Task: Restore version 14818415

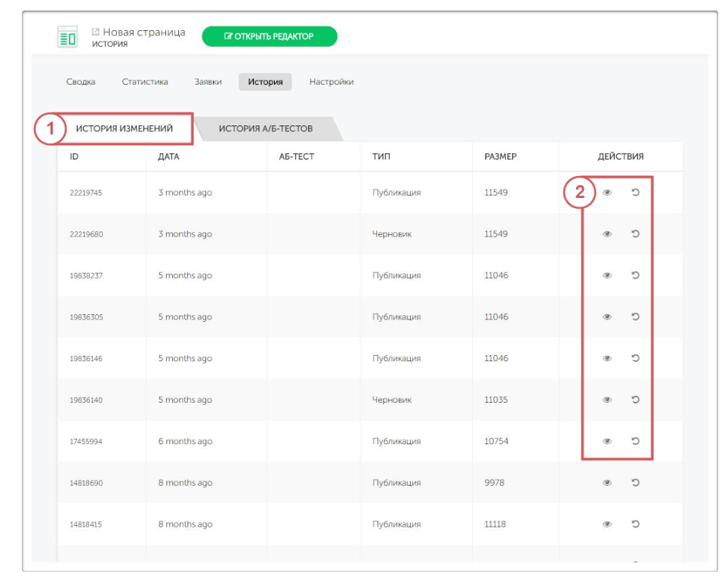Action: [x=635, y=524]
